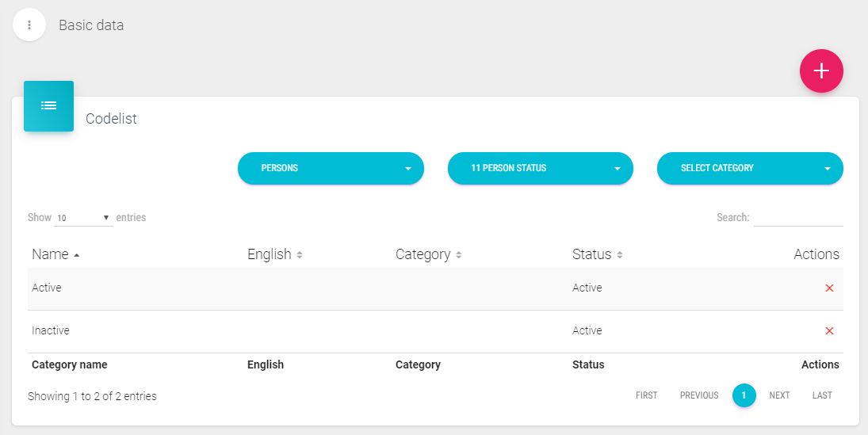
Task: Click into the Search field
Action: (797, 218)
